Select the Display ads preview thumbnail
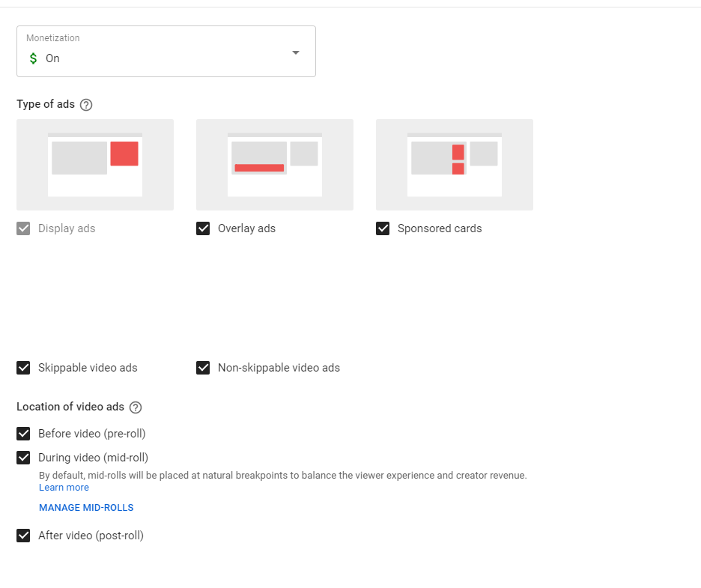 [95, 165]
